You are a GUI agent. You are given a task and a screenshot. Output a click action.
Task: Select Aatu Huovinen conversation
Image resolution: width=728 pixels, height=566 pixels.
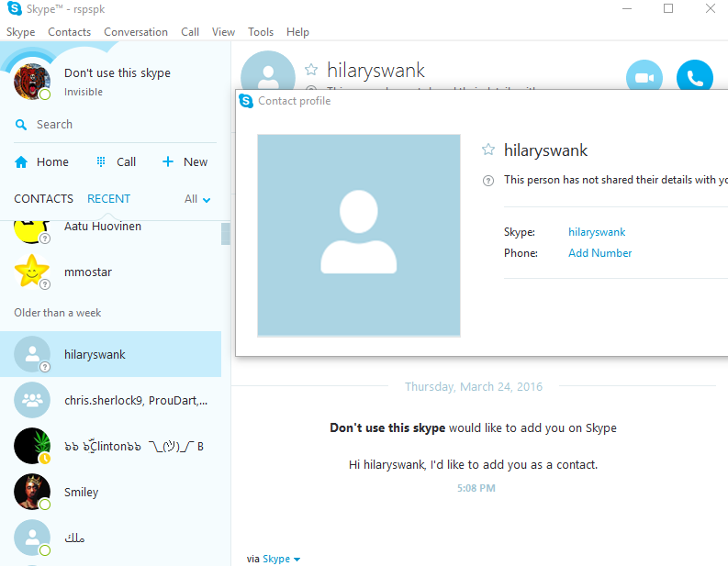pos(110,230)
